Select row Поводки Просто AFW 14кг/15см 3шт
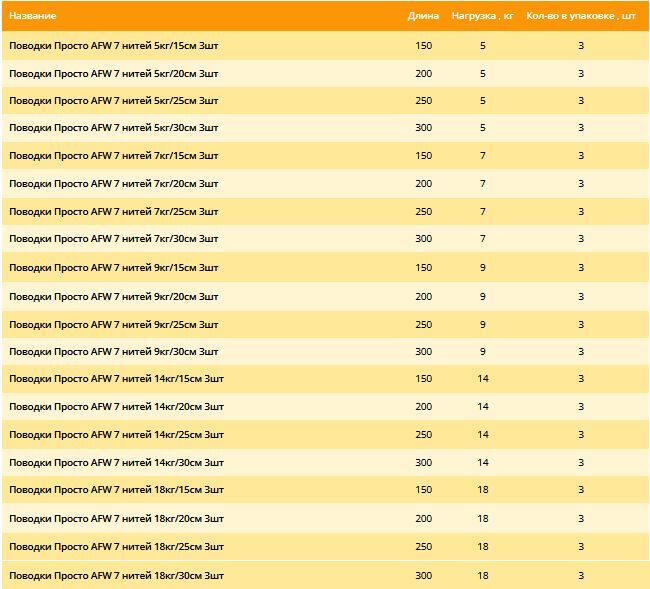This screenshot has height=589, width=650. click(x=325, y=379)
